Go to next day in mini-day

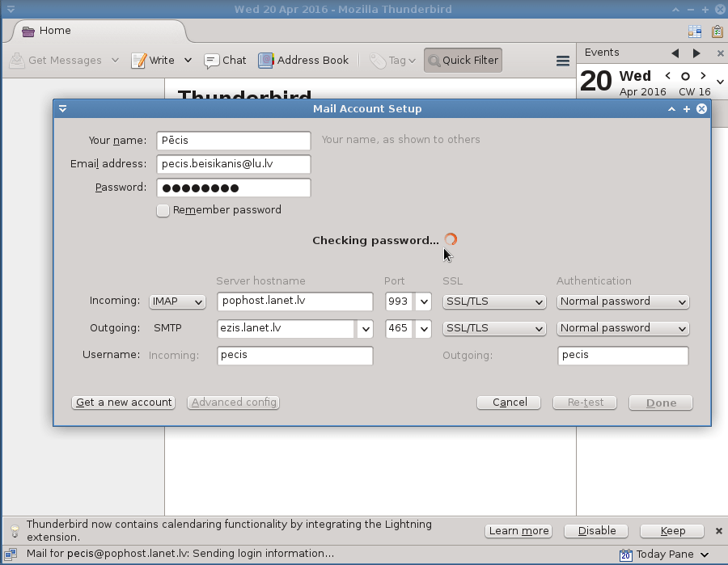703,76
